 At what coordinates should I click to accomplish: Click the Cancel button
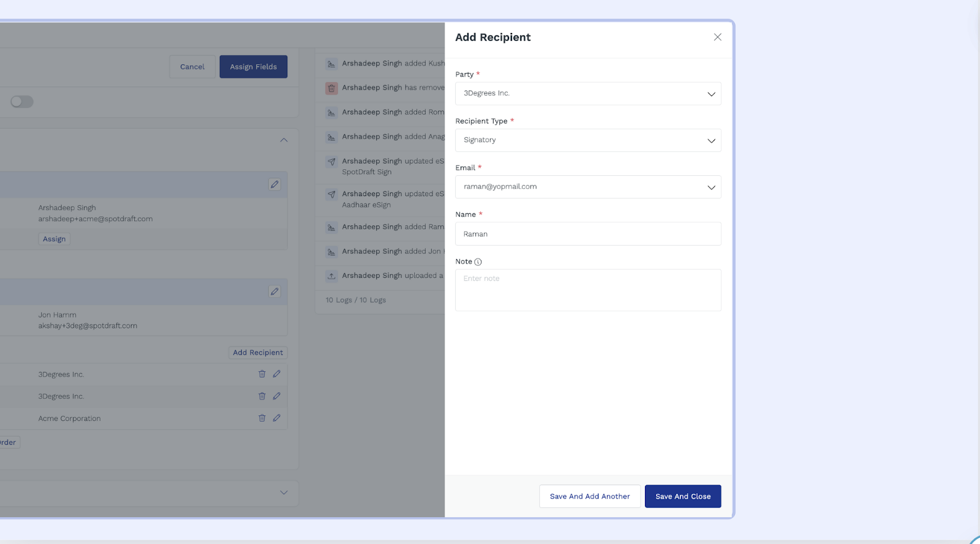(192, 67)
